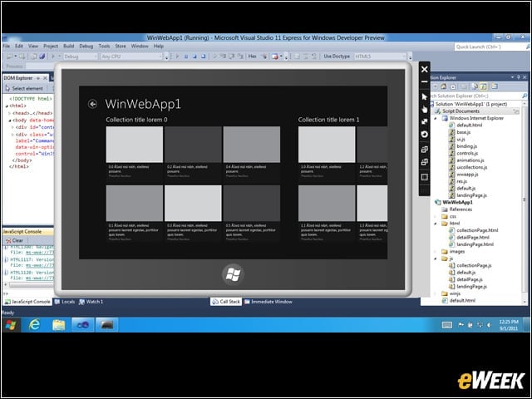Select the simulator rotation touch tool
Viewport: 532px width, 399px height.
424,135
